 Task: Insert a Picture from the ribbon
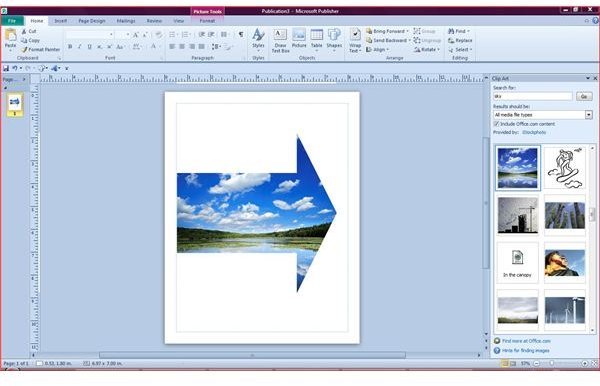299,39
